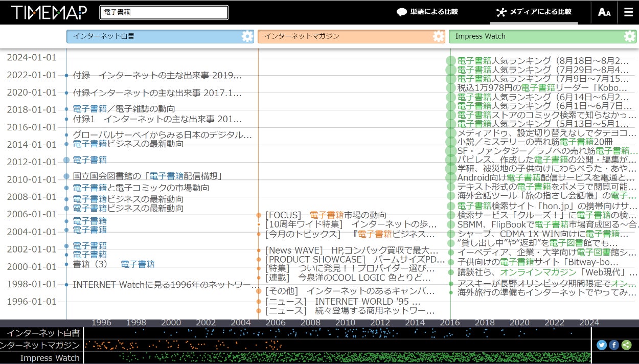Open settings gear for Impress Watch column

coord(630,36)
